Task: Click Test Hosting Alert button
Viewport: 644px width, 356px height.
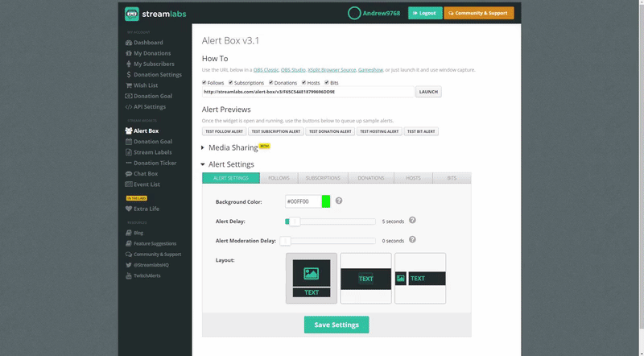Action: [379, 131]
